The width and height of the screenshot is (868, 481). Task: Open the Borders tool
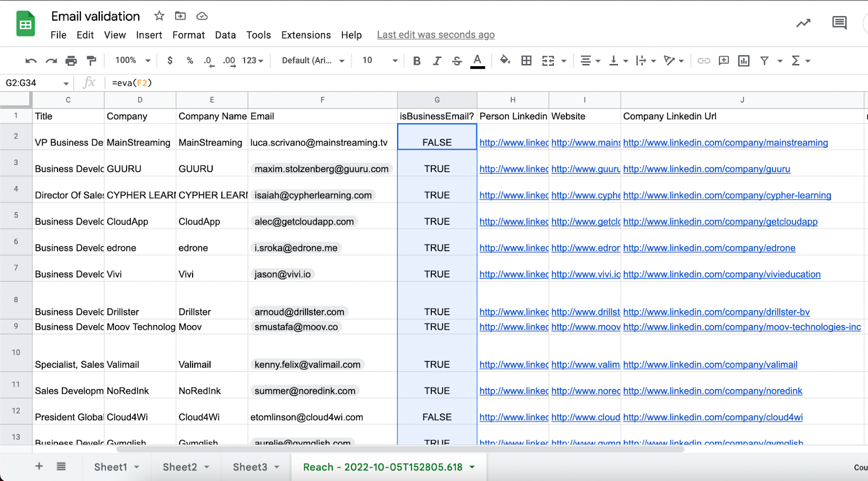(526, 61)
